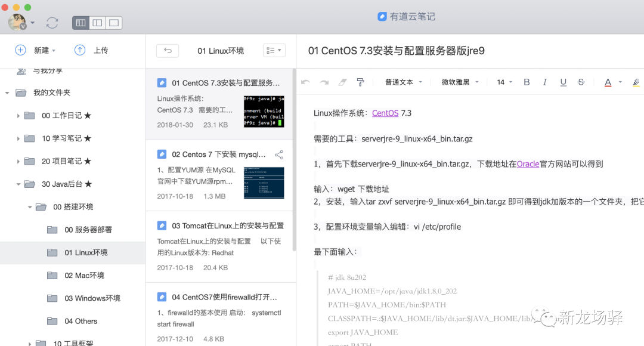Select the 10 学习笔记 folder row
This screenshot has width=644, height=346.
point(73,138)
